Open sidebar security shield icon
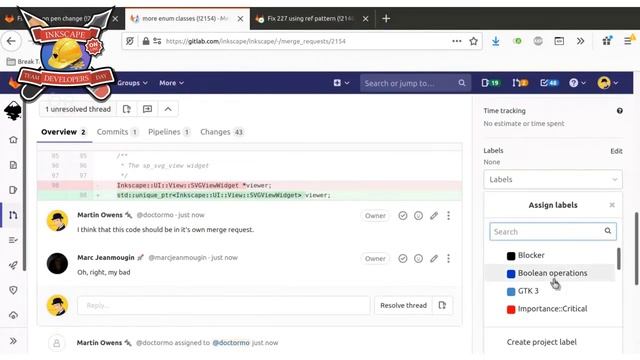 click(x=13, y=290)
